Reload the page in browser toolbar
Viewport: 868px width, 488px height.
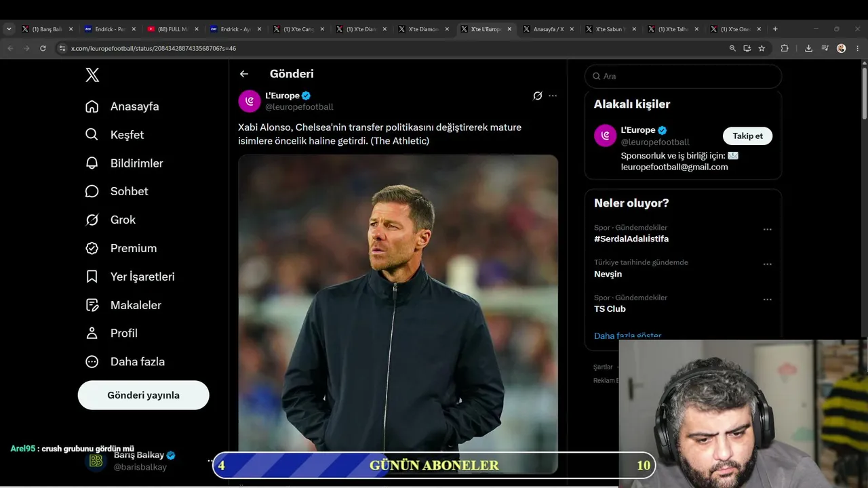coord(43,48)
